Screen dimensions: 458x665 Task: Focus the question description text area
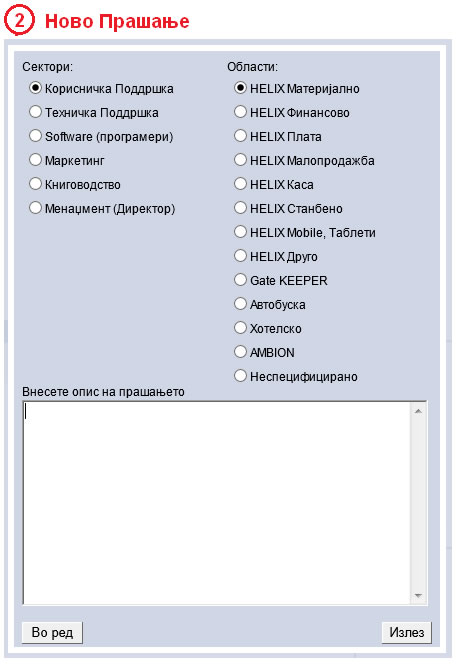click(x=216, y=503)
